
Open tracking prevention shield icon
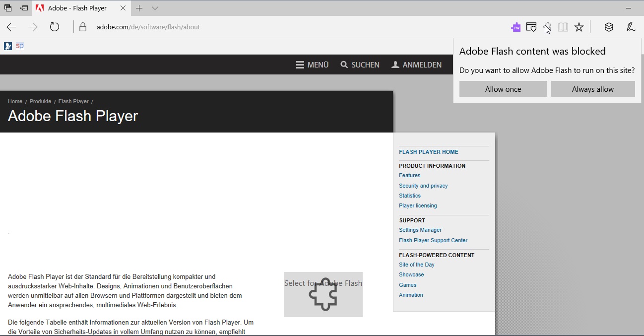click(x=531, y=27)
